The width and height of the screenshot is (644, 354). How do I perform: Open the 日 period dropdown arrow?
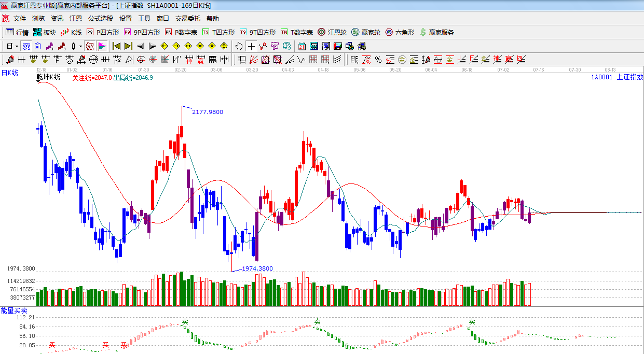click(x=17, y=46)
